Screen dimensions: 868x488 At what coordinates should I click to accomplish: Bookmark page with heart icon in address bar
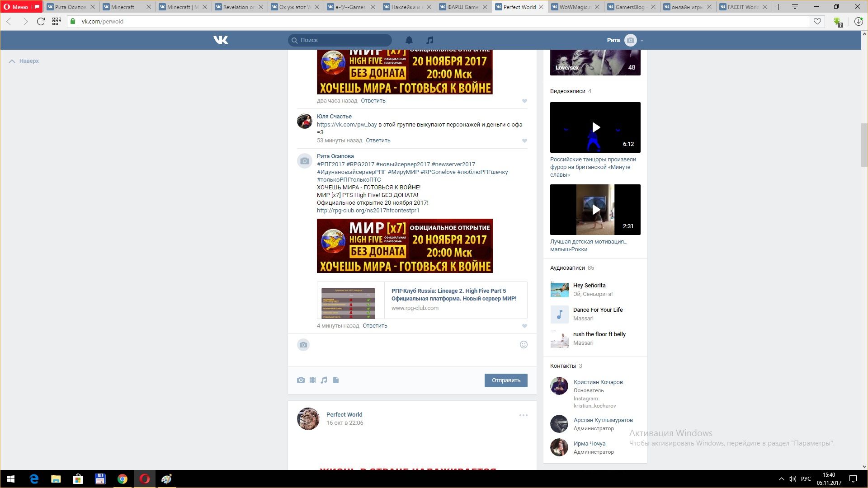[817, 21]
